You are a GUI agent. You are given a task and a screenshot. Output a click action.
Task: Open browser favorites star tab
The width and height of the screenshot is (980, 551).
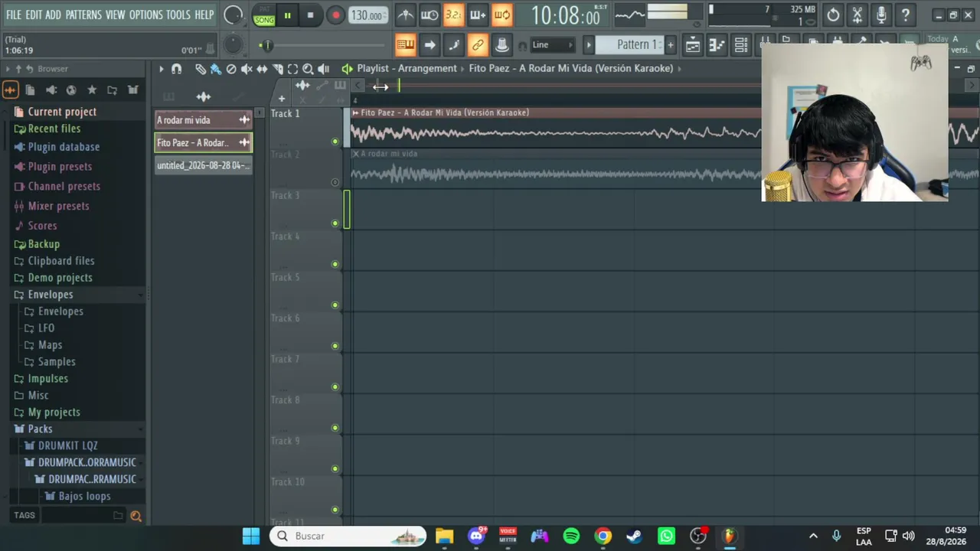click(92, 90)
